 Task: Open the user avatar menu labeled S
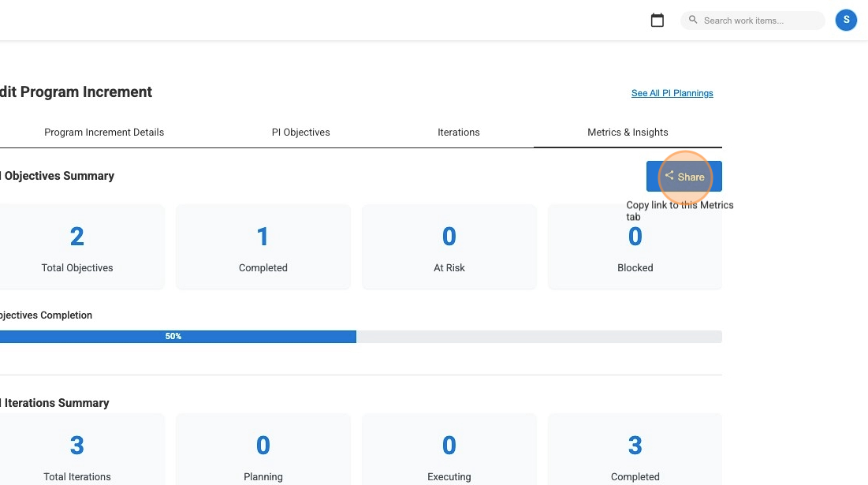coord(846,20)
